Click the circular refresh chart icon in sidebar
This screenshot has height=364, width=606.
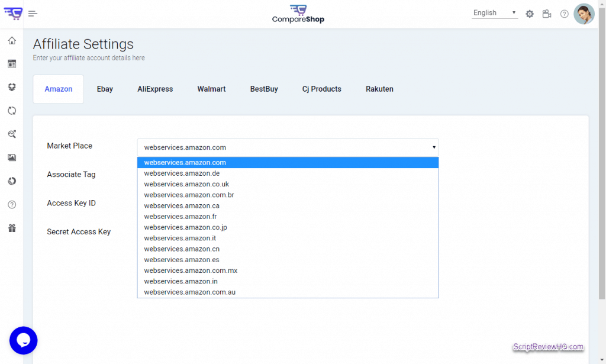pos(12,181)
